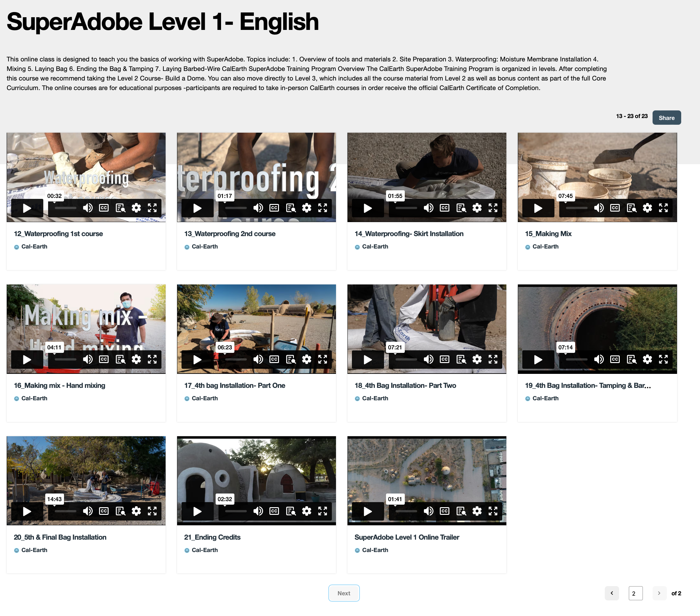Toggle CC on Tamping & Barbed-wire video

click(x=615, y=359)
